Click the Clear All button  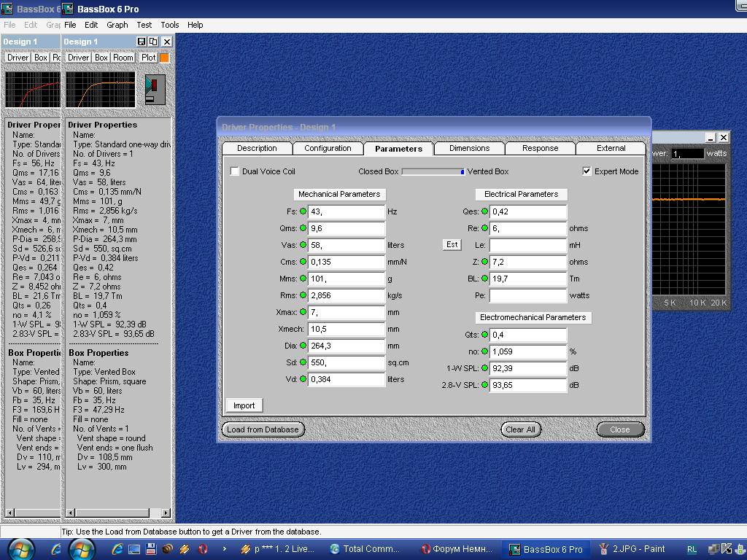coord(520,429)
